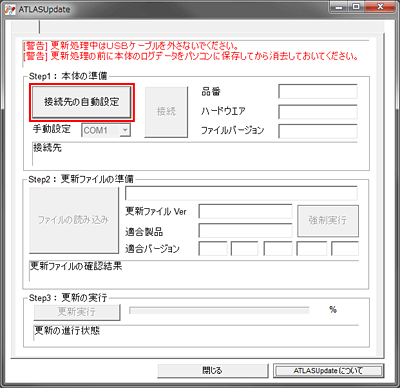Open the COM1 port dropdown
This screenshot has width=400, height=388.
pos(106,130)
